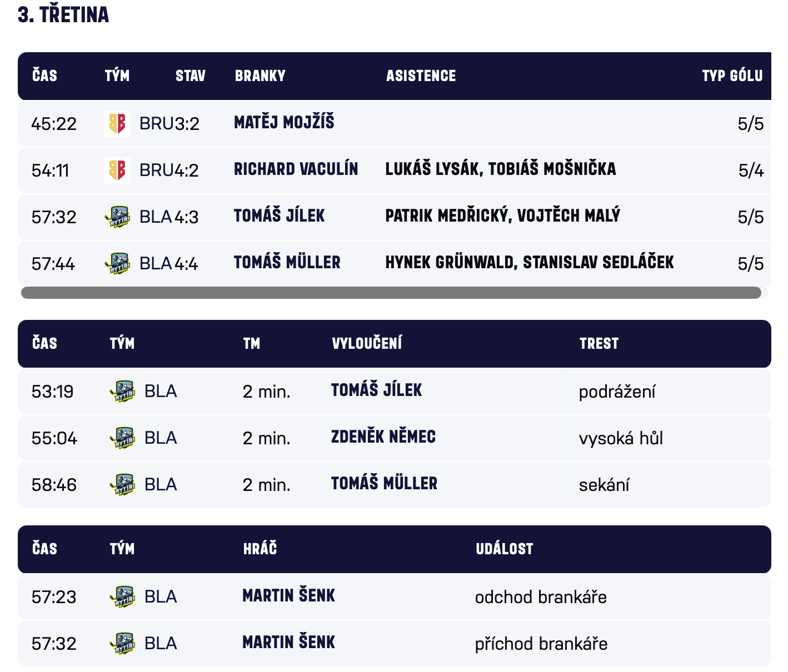This screenshot has width=788, height=672.
Task: Click BRU team logo in 45:22 goal row
Action: tap(117, 123)
